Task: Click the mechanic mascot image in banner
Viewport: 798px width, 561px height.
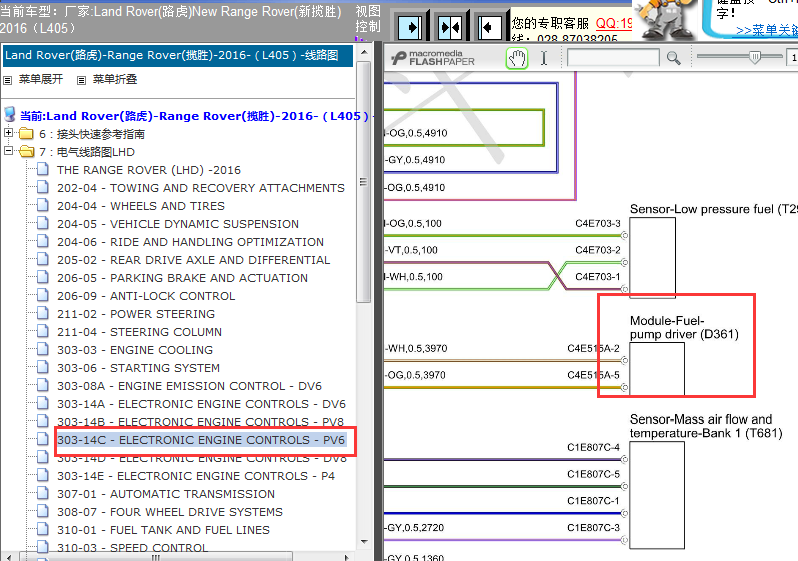Action: coord(667,20)
